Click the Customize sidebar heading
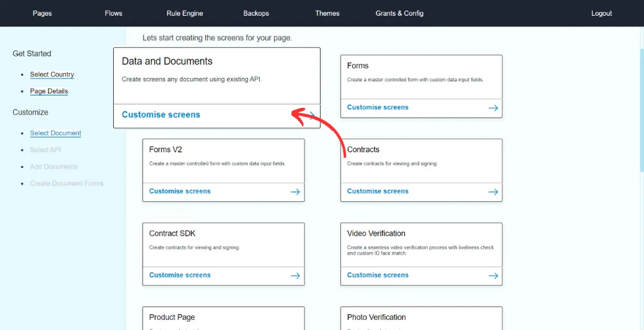 30,112
